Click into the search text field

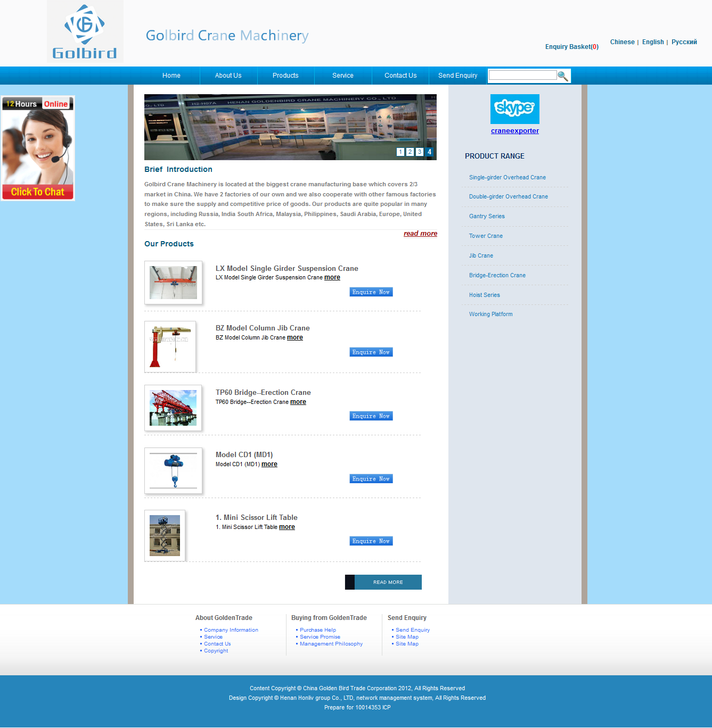(522, 76)
